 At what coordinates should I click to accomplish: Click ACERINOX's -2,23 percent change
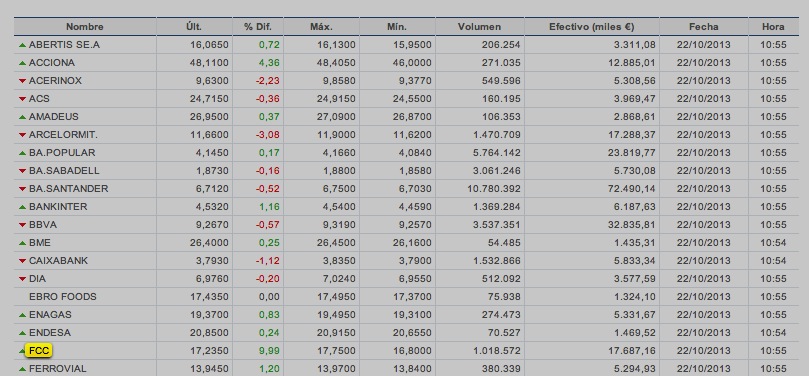268,81
